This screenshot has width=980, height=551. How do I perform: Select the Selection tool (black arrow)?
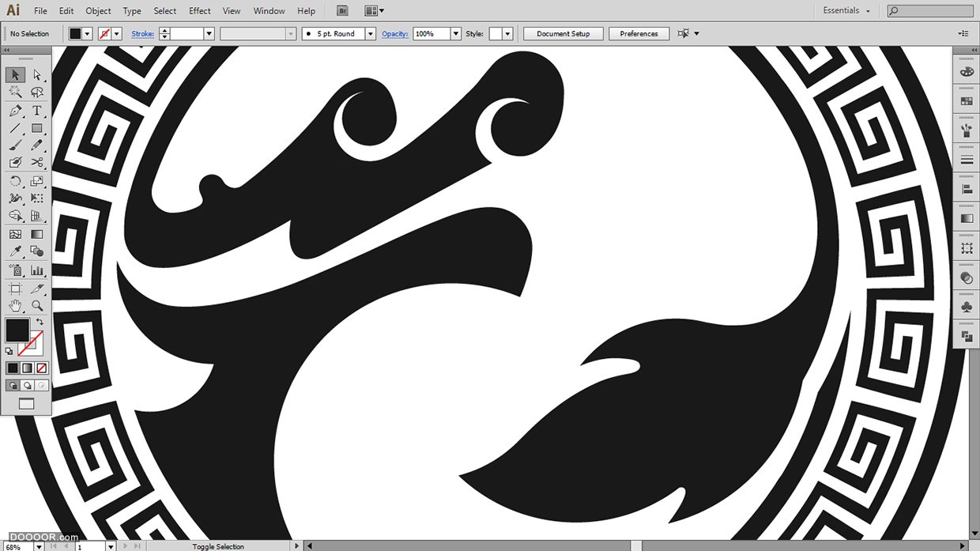pyautogui.click(x=15, y=74)
